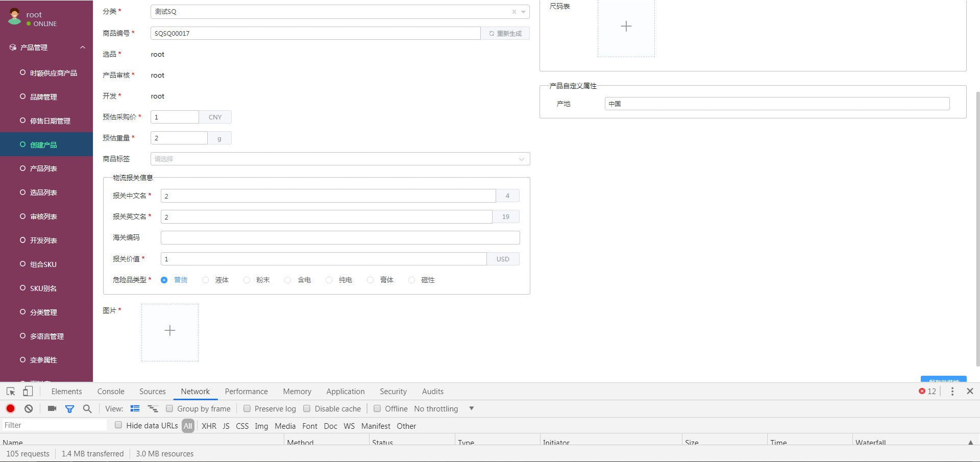Screen dimensions: 980x462
Task: Toggle the network filter funnel icon
Action: 69,408
